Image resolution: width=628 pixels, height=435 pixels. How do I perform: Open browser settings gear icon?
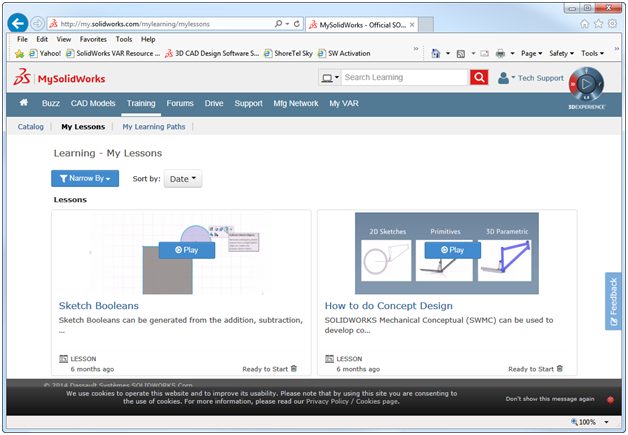[612, 24]
